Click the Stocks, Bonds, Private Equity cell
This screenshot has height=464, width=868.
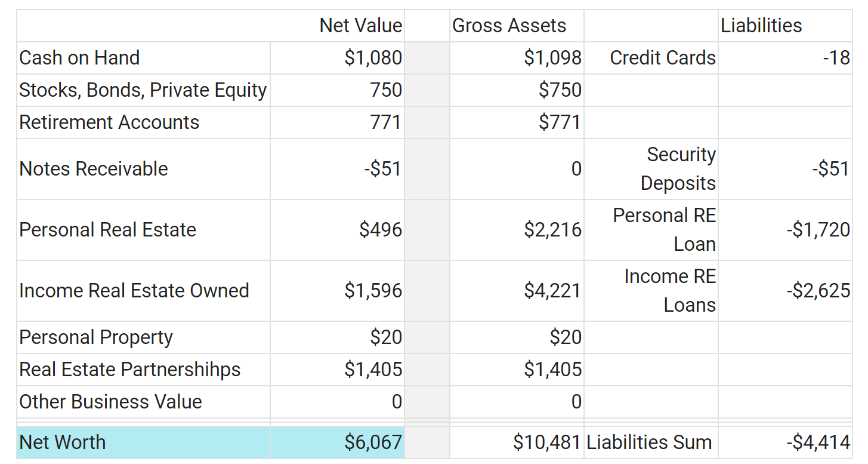[x=143, y=90]
